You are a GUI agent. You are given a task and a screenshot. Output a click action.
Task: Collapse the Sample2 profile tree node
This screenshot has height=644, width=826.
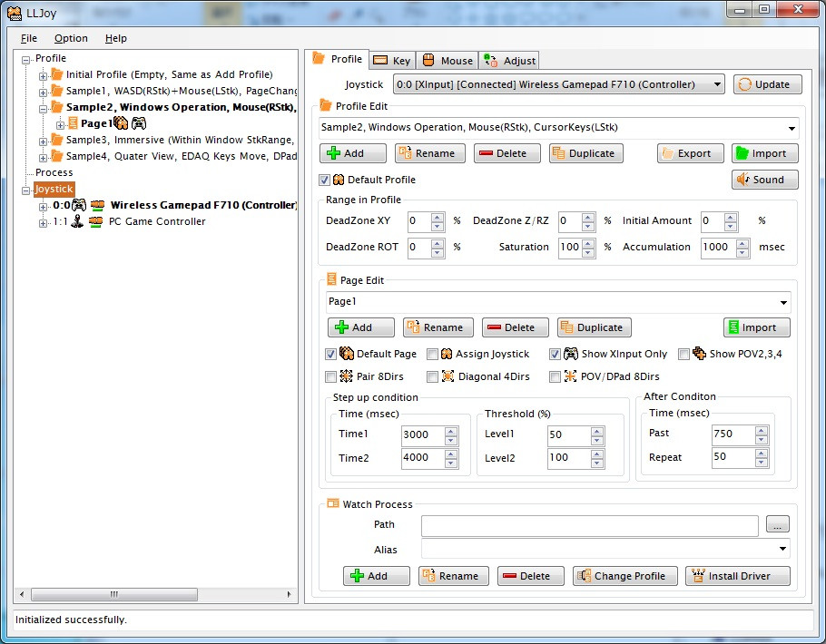(x=43, y=109)
